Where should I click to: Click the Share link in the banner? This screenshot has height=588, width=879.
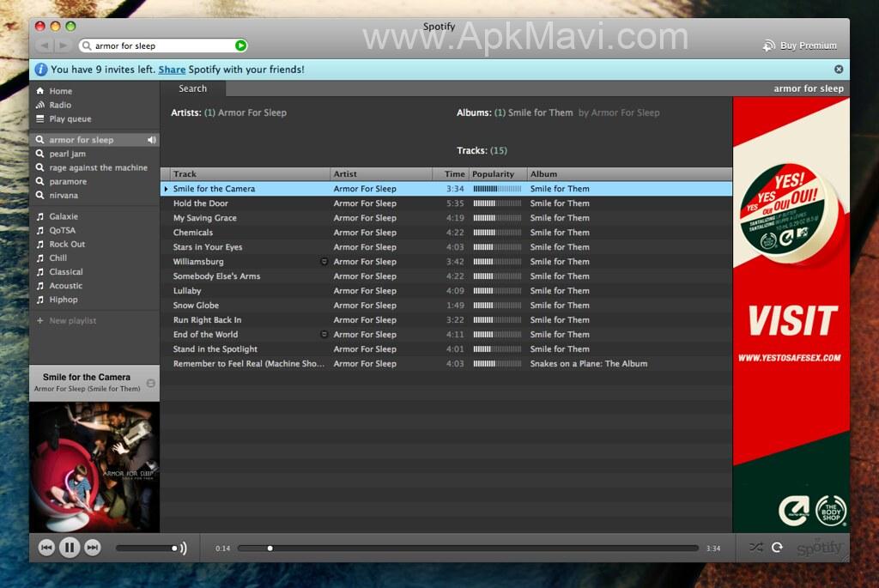tap(172, 70)
